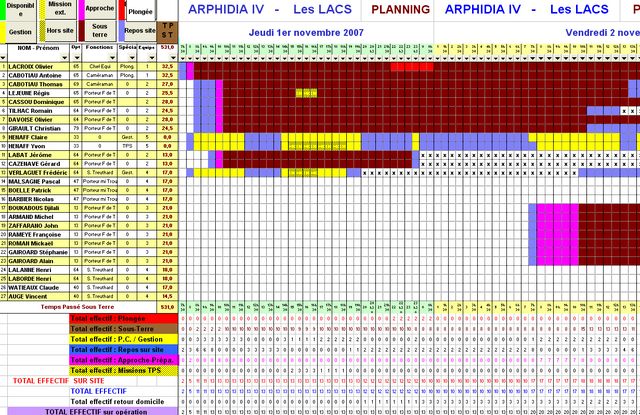The height and width of the screenshot is (415, 640).
Task: Select the Repos site legend button
Action: tap(139, 31)
